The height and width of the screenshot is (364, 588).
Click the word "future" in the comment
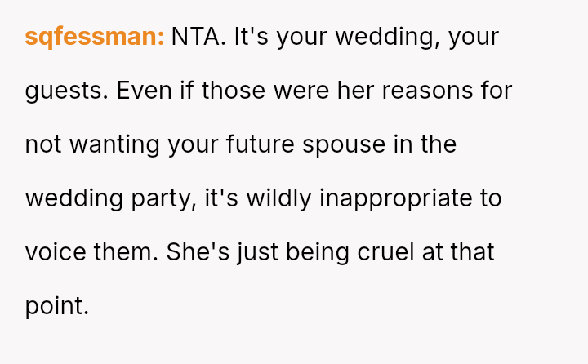coord(266,144)
